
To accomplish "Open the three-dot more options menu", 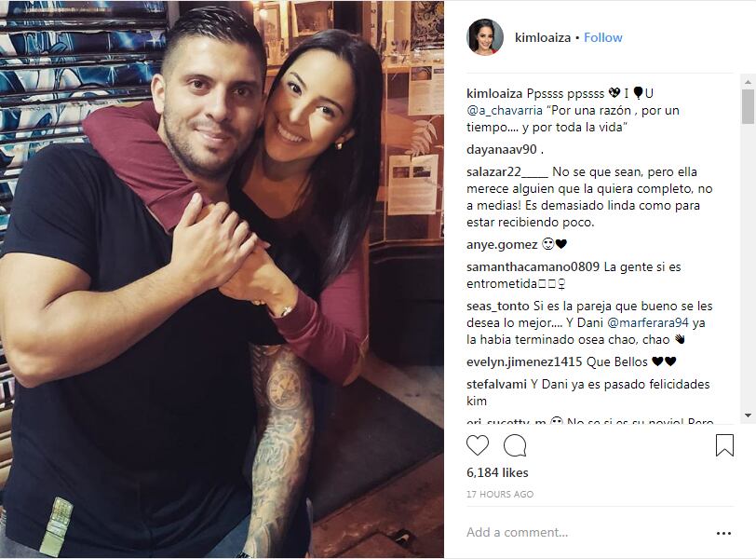I will tap(723, 533).
